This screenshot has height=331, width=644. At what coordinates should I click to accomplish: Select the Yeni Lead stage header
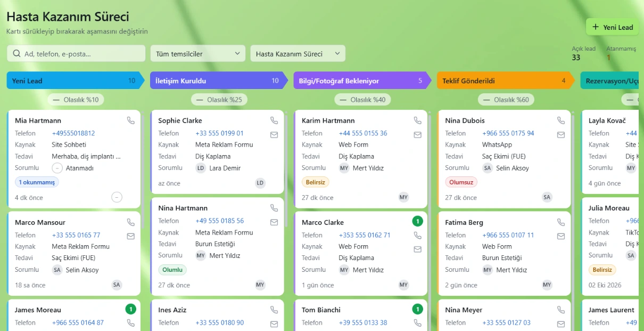pyautogui.click(x=76, y=80)
